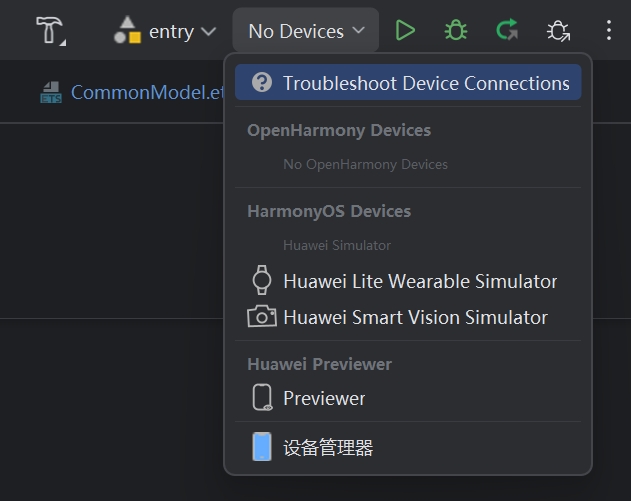Open 设备管理器 device manager
The height and width of the screenshot is (501, 631).
tap(328, 447)
